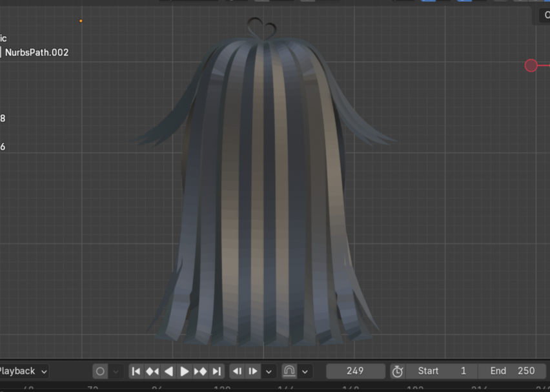The height and width of the screenshot is (392, 550).
Task: Click the stopwatch icon beside the Start field
Action: 398,371
